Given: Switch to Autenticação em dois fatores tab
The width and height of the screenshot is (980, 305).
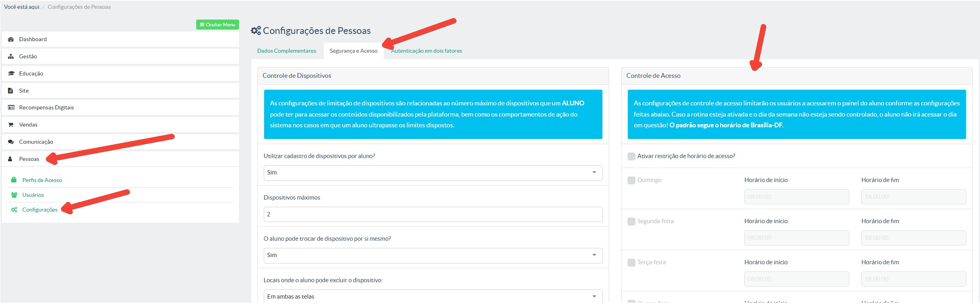Looking at the screenshot, I should [x=426, y=51].
